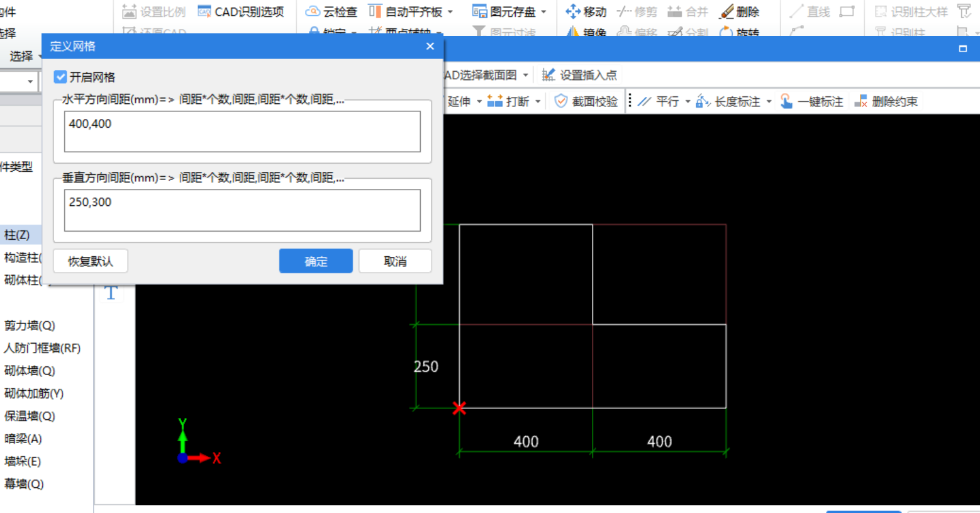Select the 删除 delete tool
This screenshot has height=513, width=980.
click(740, 11)
